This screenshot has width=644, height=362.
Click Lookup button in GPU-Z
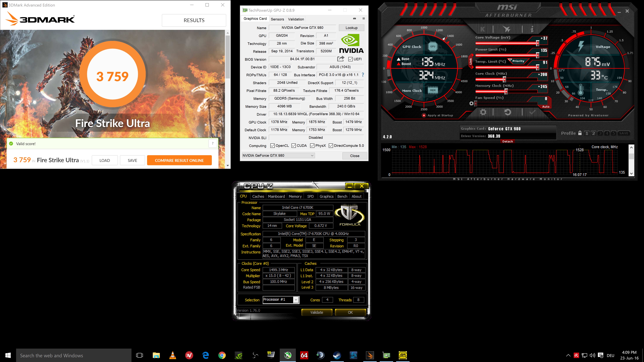[352, 28]
